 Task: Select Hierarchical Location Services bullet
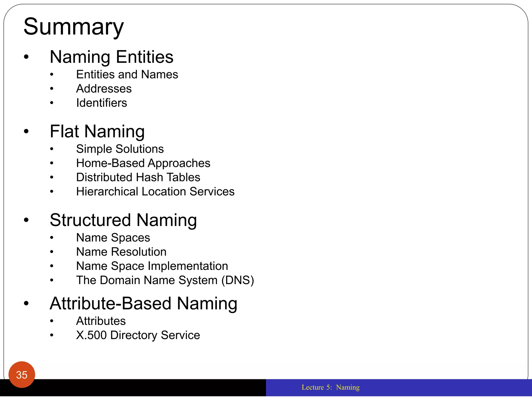(155, 192)
